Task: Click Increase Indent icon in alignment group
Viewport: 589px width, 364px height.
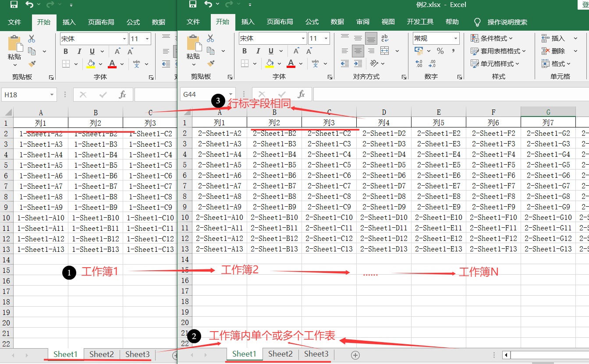Action: (358, 64)
